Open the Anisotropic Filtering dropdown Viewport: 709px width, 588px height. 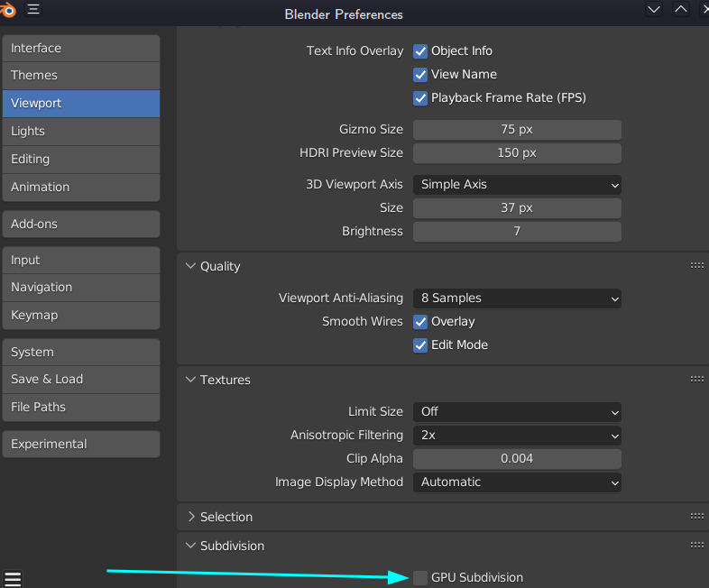517,436
